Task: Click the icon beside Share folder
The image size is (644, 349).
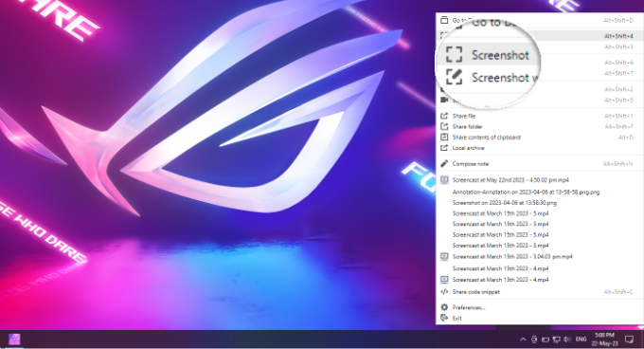Action: click(x=444, y=127)
